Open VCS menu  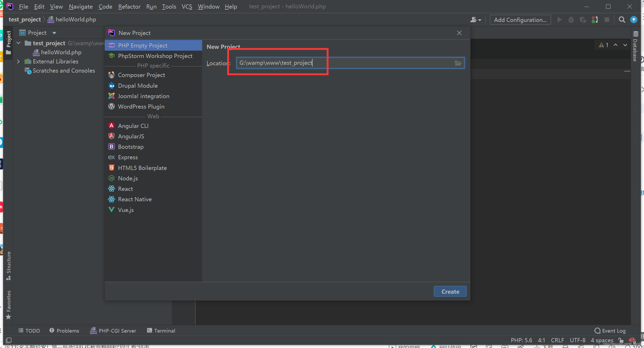(187, 7)
